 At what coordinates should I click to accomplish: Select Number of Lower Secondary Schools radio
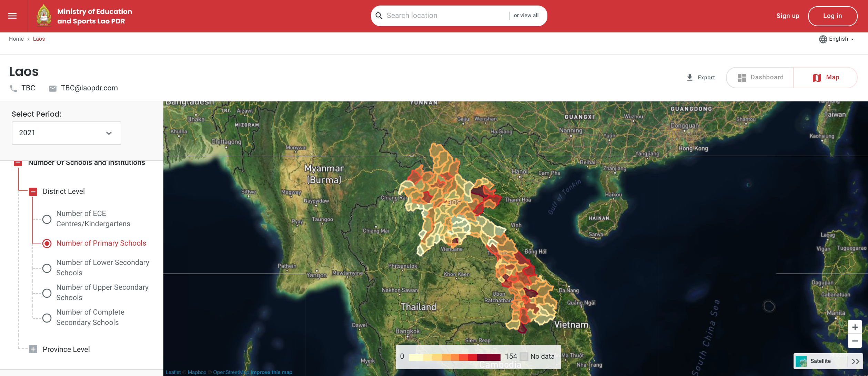click(x=47, y=268)
